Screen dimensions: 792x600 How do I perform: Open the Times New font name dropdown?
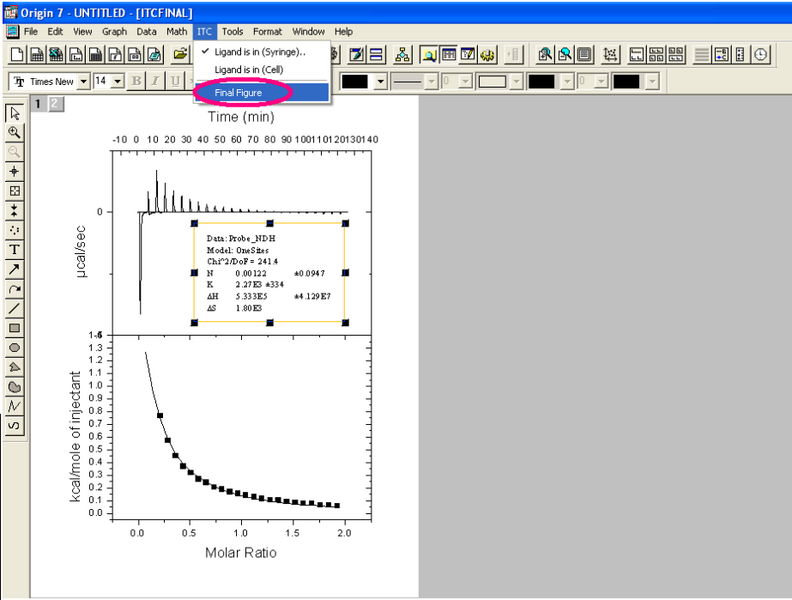click(x=84, y=81)
